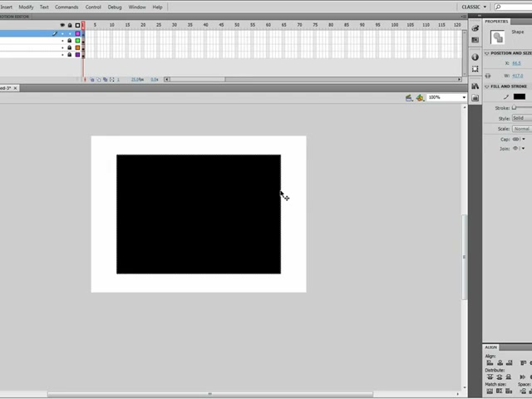532x399 pixels.
Task: Unlock the orange swatch layer
Action: [x=70, y=47]
